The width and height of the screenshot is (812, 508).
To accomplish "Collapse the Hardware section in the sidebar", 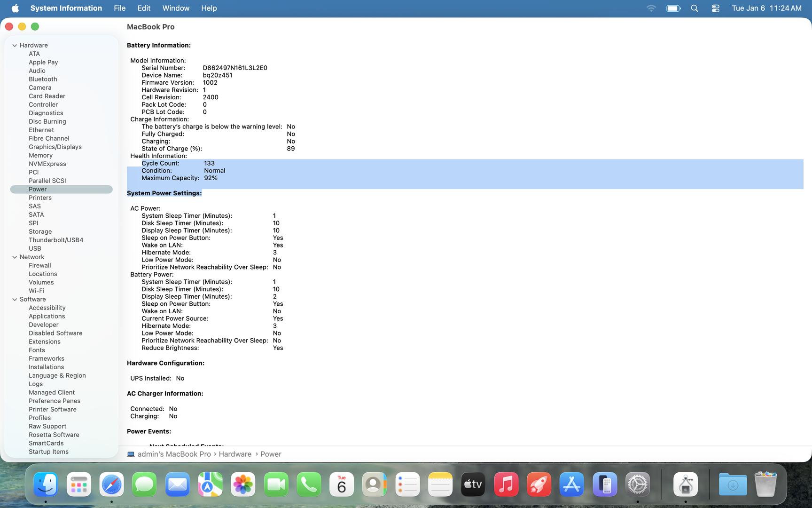I will 15,45.
